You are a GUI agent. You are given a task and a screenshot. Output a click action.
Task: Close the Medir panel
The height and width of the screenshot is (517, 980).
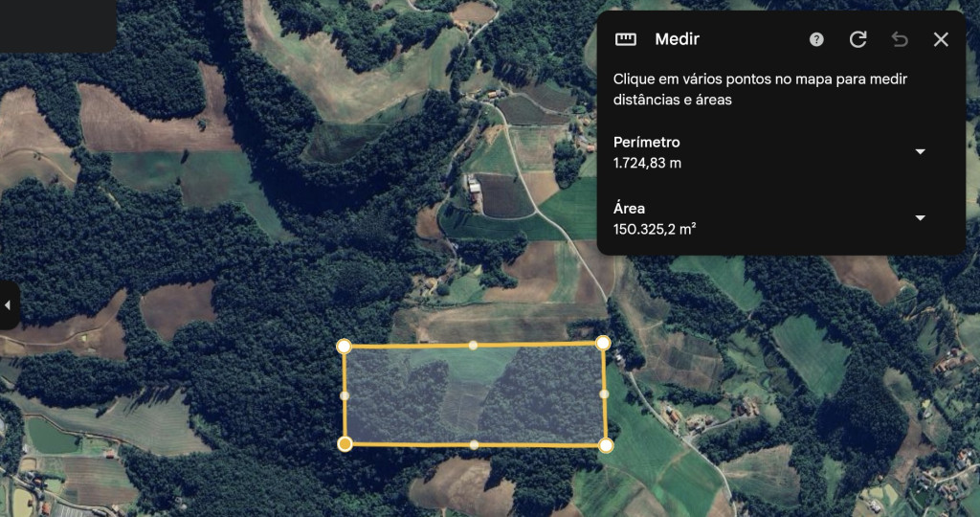click(941, 39)
